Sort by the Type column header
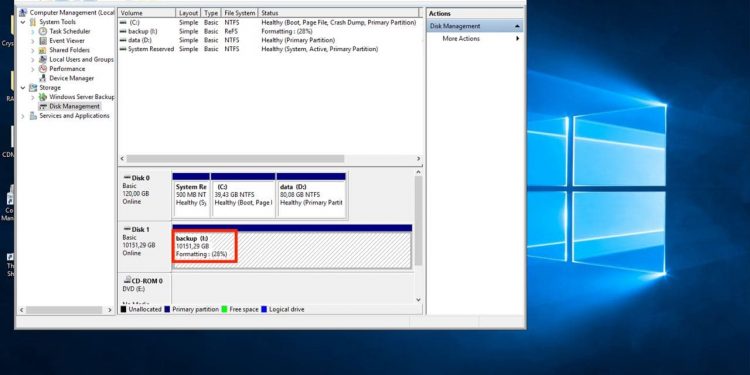The height and width of the screenshot is (375, 750). click(x=211, y=13)
